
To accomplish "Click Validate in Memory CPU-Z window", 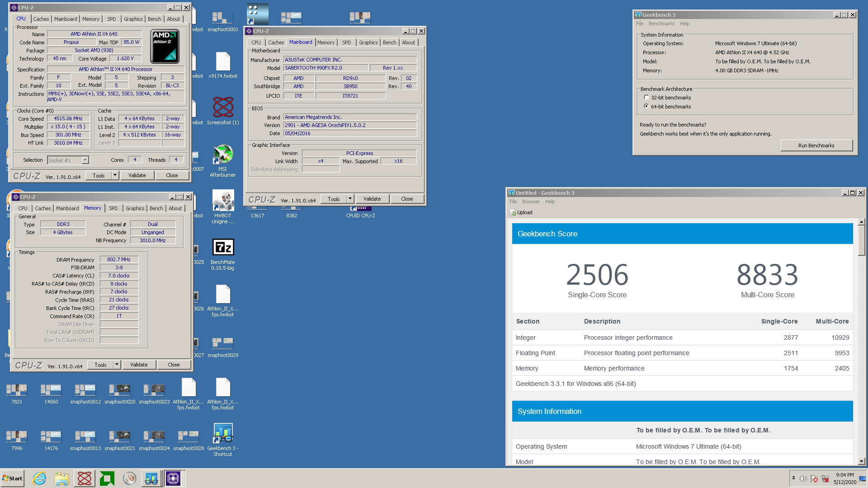I will coord(139,365).
